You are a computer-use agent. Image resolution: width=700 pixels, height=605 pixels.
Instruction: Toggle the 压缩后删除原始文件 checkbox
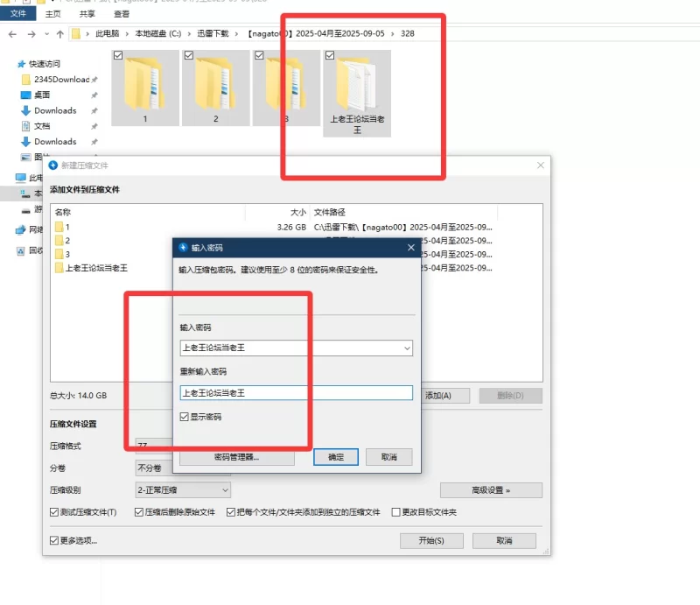click(x=139, y=512)
